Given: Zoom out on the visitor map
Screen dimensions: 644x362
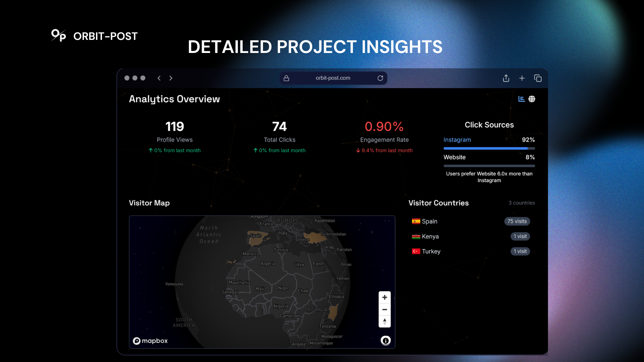Looking at the screenshot, I should [x=384, y=309].
